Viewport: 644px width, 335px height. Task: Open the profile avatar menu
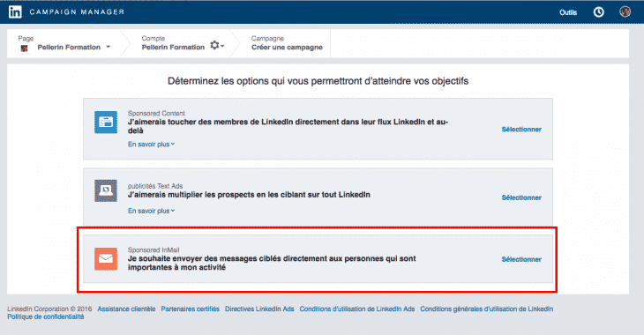[625, 12]
